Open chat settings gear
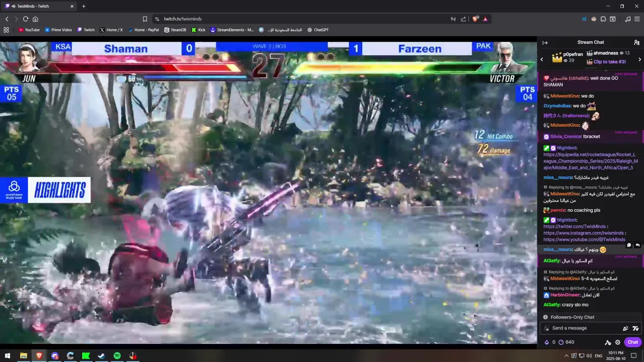Screen dimensions: 644x362 click(618, 342)
